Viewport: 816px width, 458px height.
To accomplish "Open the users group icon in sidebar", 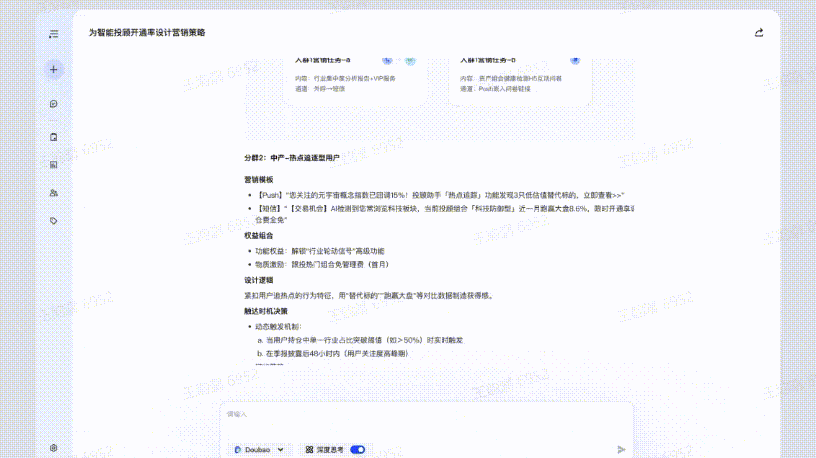I will coord(54,193).
